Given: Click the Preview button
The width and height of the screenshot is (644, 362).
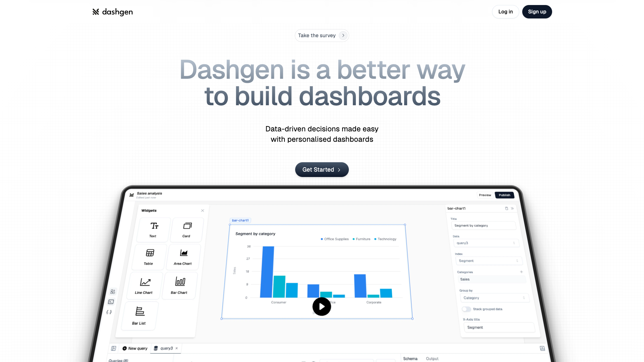Looking at the screenshot, I should (485, 195).
